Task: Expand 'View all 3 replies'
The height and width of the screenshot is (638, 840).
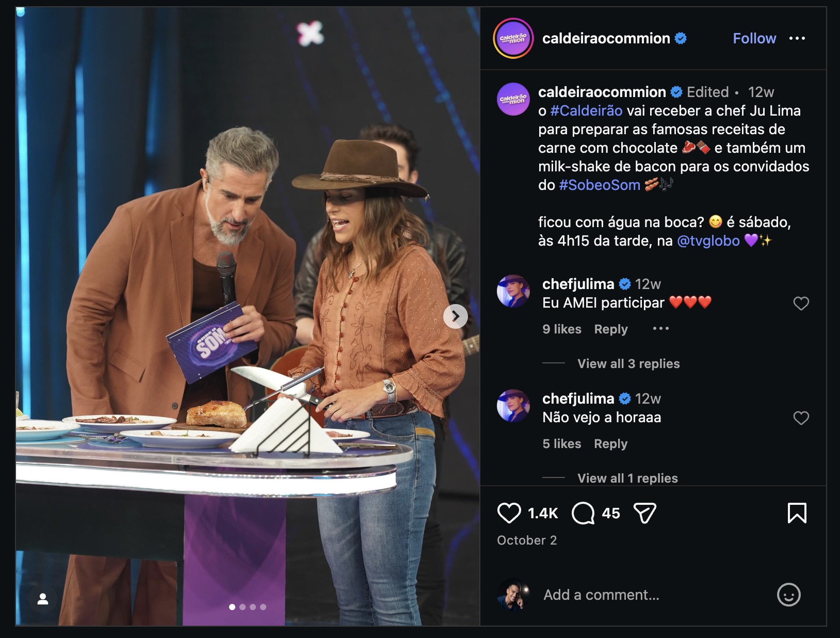Action: point(628,363)
